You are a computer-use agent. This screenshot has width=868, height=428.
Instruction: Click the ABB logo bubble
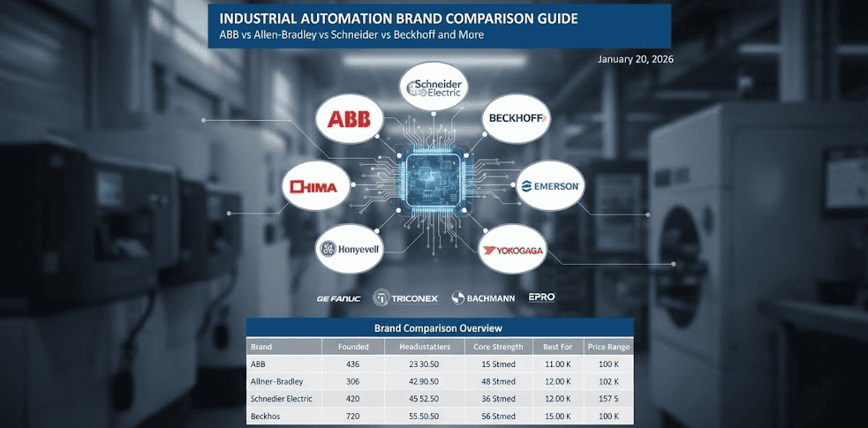[x=350, y=119]
